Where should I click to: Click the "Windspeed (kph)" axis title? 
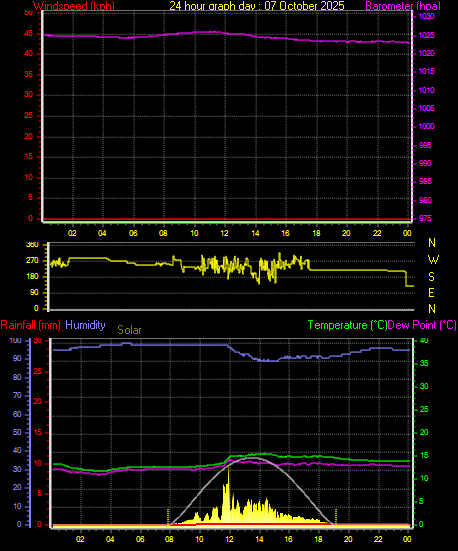point(74,6)
